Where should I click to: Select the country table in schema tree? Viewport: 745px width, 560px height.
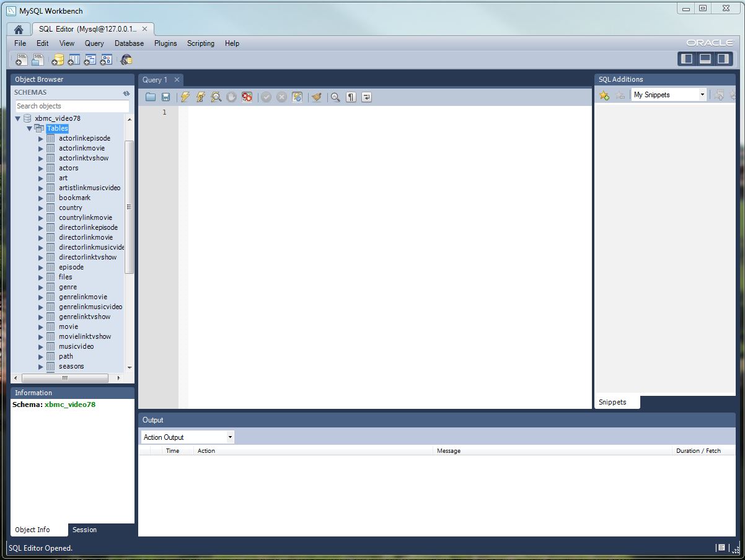(x=71, y=208)
